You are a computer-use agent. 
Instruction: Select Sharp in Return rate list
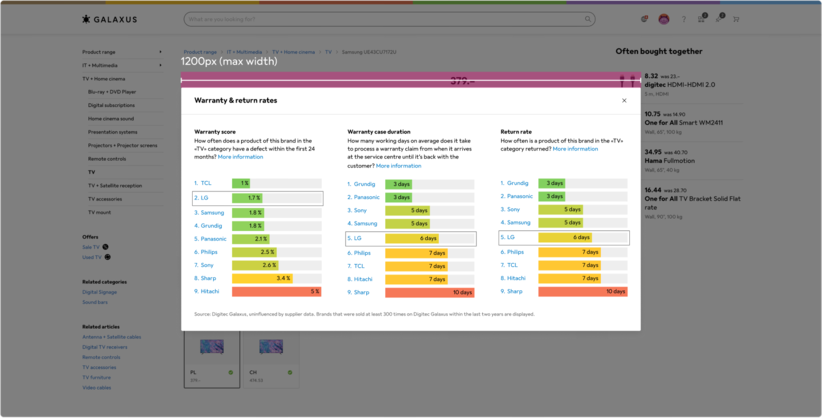click(x=516, y=292)
